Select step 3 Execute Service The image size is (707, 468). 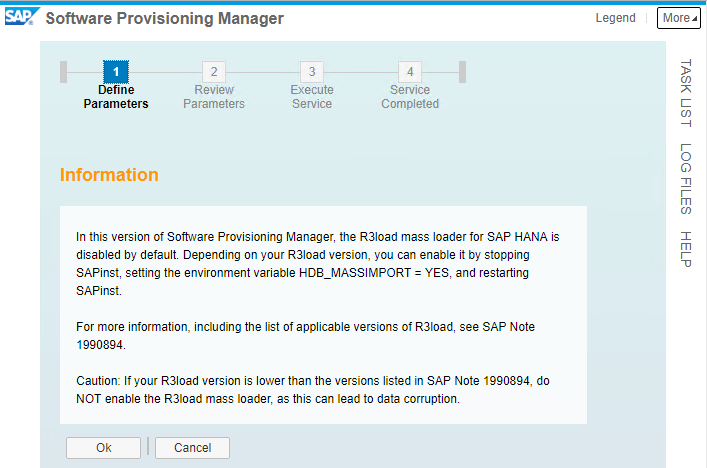[312, 86]
